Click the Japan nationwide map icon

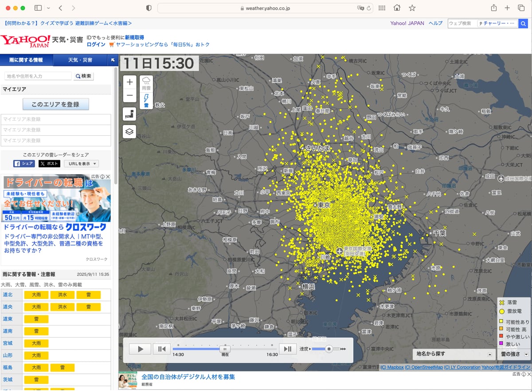tap(129, 114)
